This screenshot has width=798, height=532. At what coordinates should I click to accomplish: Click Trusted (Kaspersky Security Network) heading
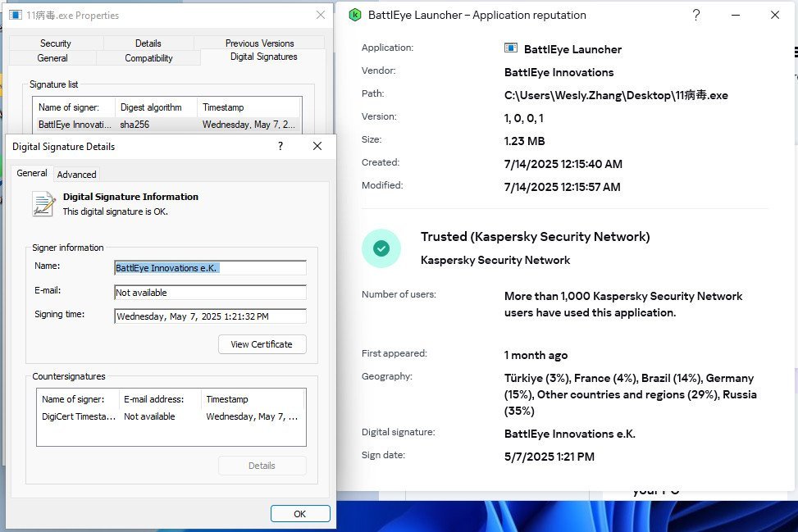tap(535, 237)
